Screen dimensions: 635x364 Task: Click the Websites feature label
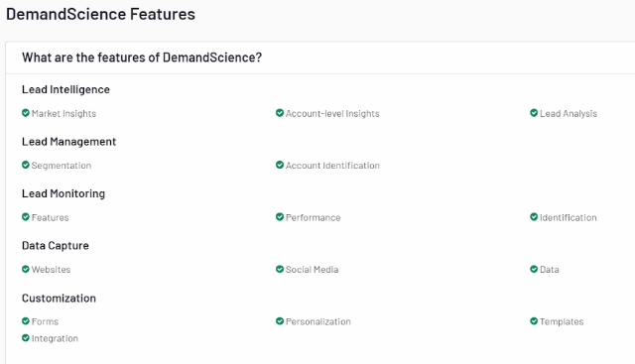(x=51, y=270)
